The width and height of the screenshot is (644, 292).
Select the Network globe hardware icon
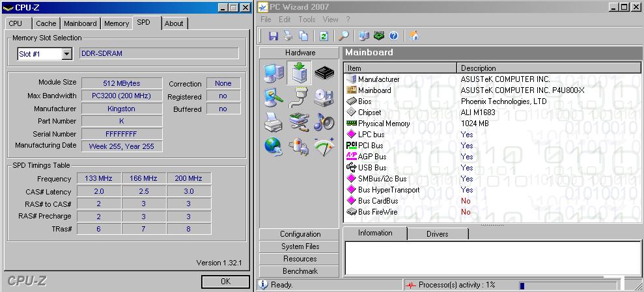(273, 146)
